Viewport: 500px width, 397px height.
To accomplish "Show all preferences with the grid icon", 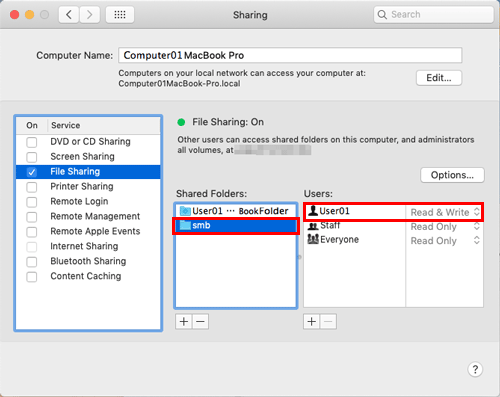I will [120, 15].
